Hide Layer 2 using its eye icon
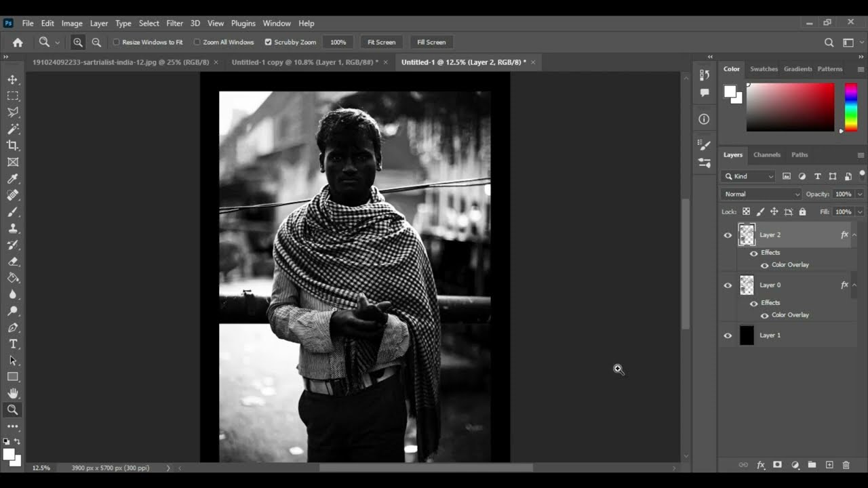868x488 pixels. [x=728, y=235]
